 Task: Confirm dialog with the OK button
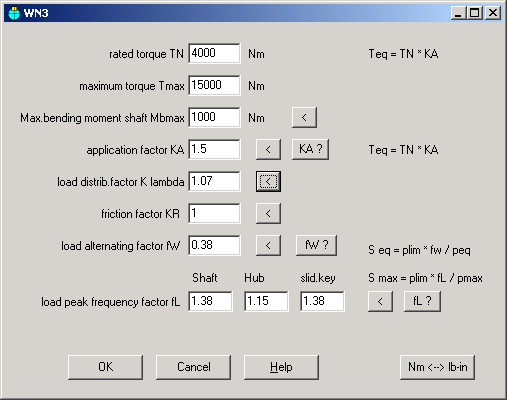[x=105, y=367]
